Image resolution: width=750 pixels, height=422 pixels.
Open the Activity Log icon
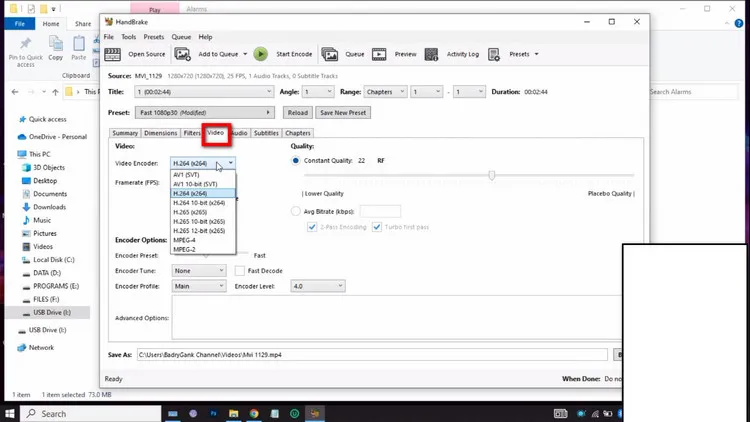[x=431, y=55]
